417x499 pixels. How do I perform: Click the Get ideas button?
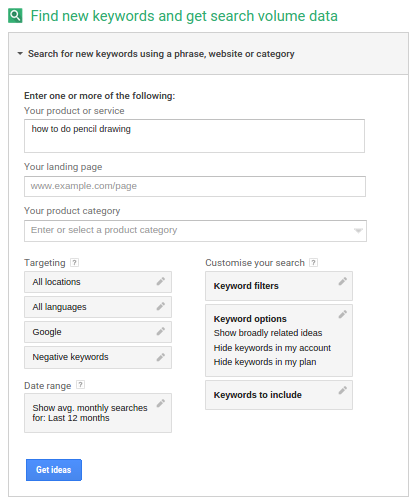tap(54, 470)
